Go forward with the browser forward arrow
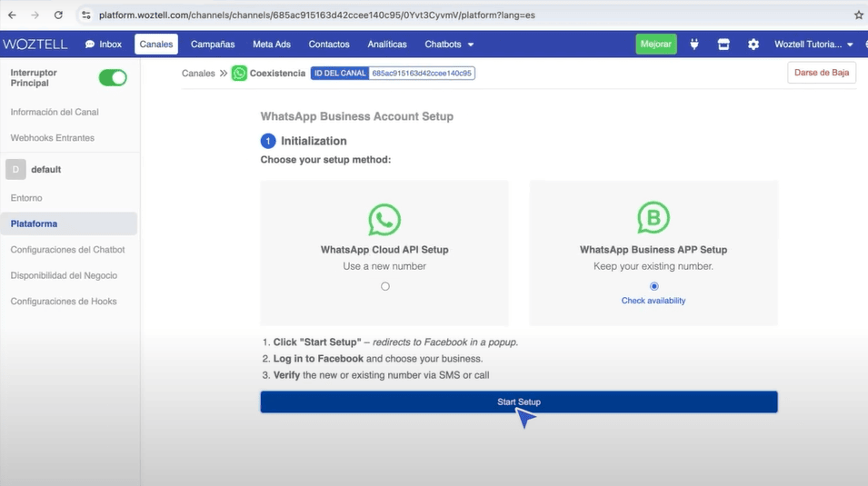 pos(35,15)
